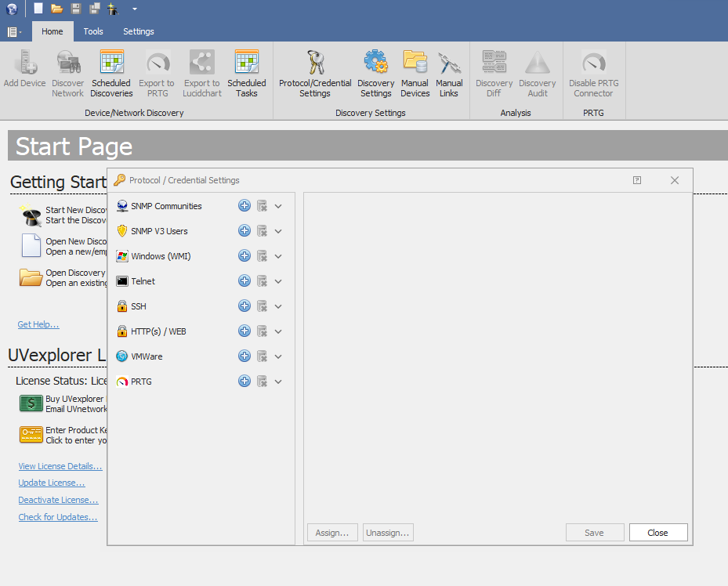Switch to the Home ribbon tab
728x586 pixels.
(x=53, y=31)
